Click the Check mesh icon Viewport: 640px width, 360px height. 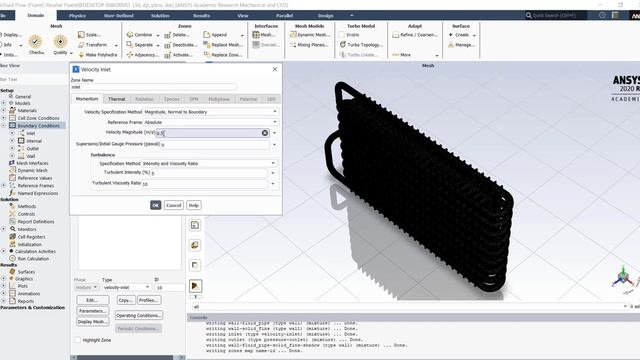[x=36, y=42]
